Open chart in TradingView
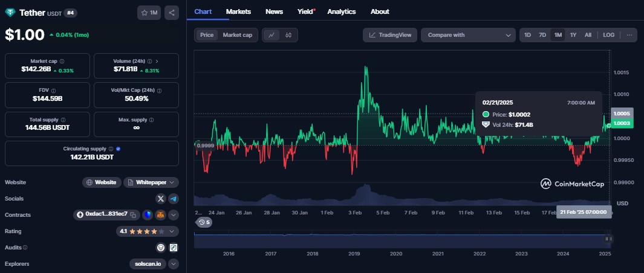This screenshot has width=644, height=273. pos(390,35)
